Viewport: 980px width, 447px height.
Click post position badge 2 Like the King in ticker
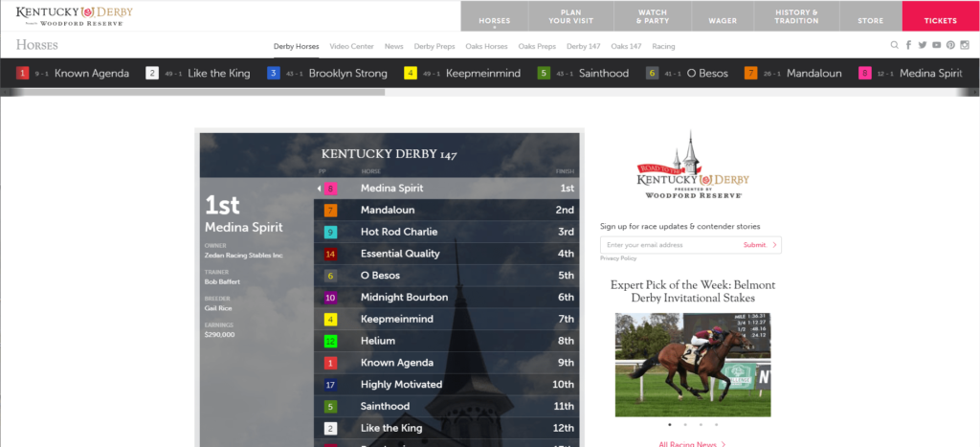[152, 73]
